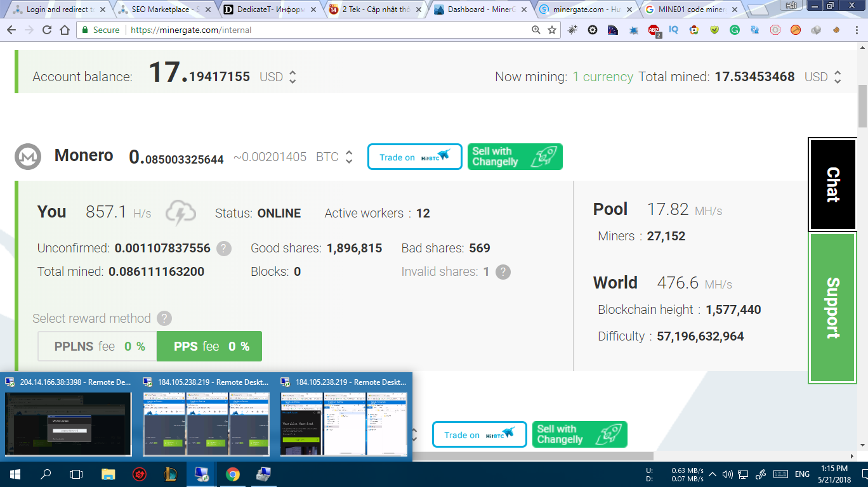Click the Status: ONLINE text

coord(258,214)
